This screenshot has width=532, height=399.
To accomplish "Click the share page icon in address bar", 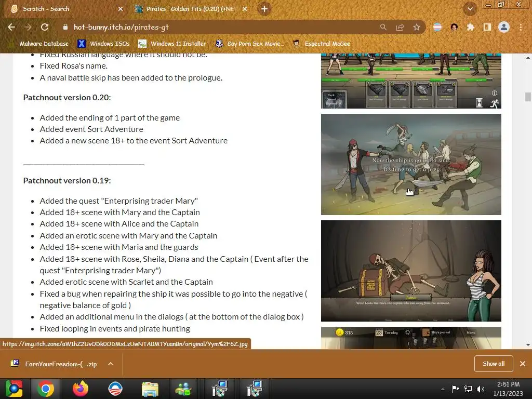I will coord(400,27).
